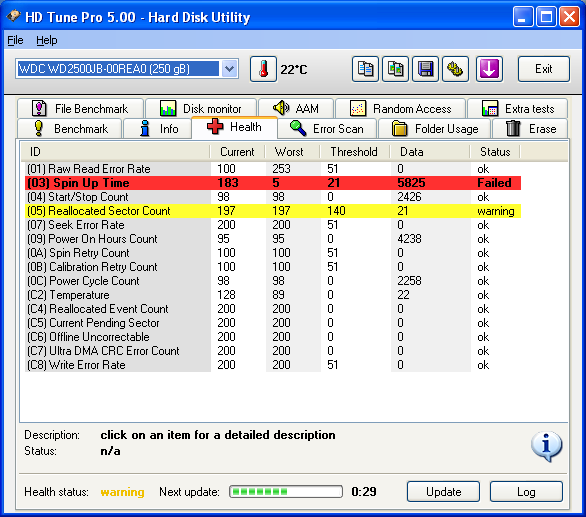586x517 pixels.
Task: Click the blue info bubble icon
Action: [546, 446]
